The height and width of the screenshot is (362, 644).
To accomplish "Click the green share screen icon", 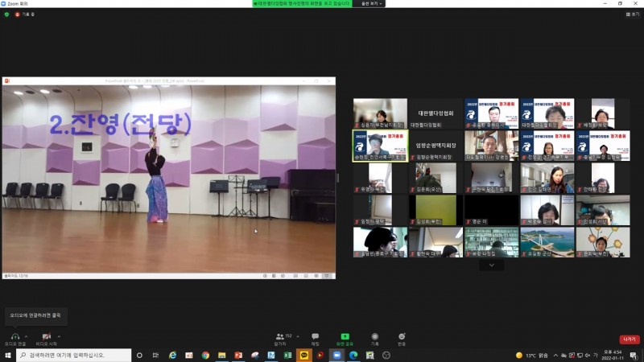I will [345, 337].
